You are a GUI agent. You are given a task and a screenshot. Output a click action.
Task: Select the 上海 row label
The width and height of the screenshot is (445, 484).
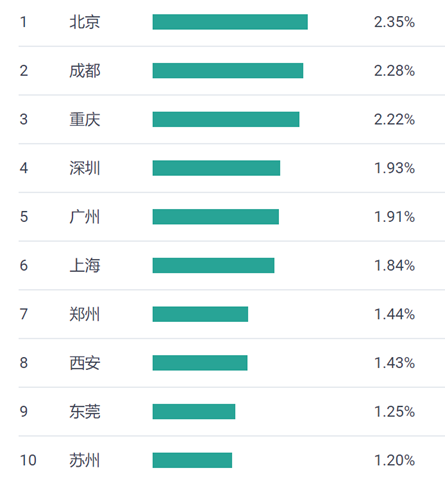point(85,265)
